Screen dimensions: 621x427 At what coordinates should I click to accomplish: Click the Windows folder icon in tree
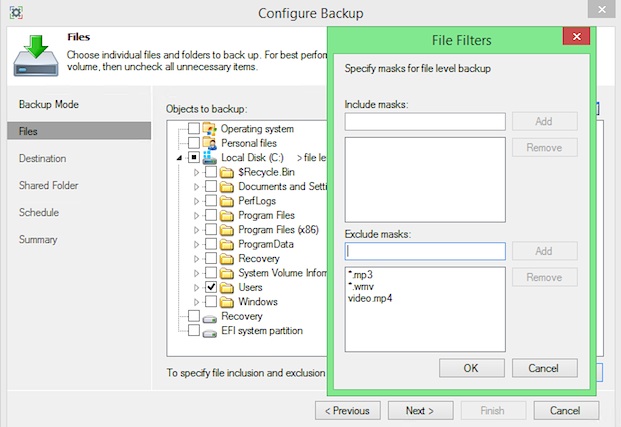(227, 301)
